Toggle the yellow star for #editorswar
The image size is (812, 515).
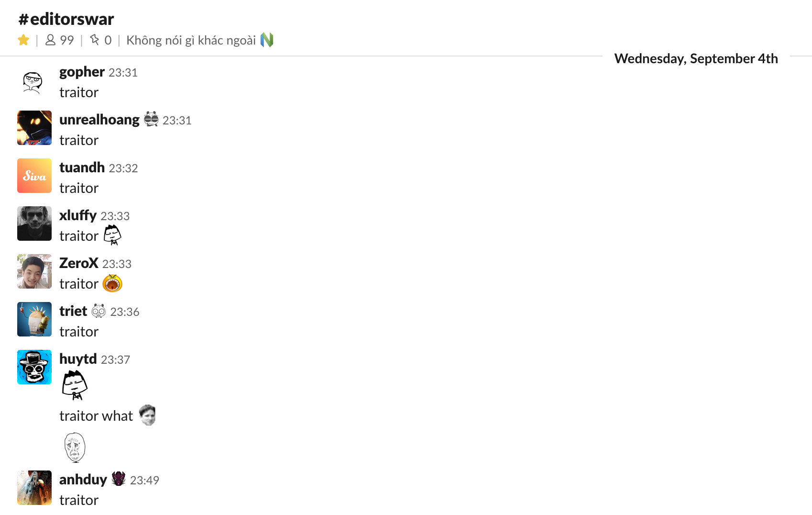tap(23, 40)
